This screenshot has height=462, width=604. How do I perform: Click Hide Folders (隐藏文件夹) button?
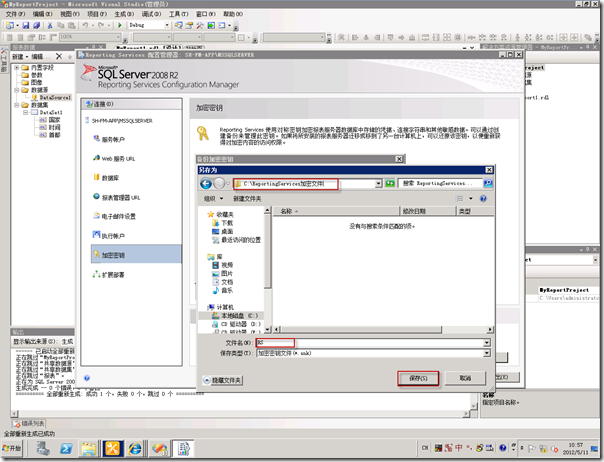(x=223, y=380)
